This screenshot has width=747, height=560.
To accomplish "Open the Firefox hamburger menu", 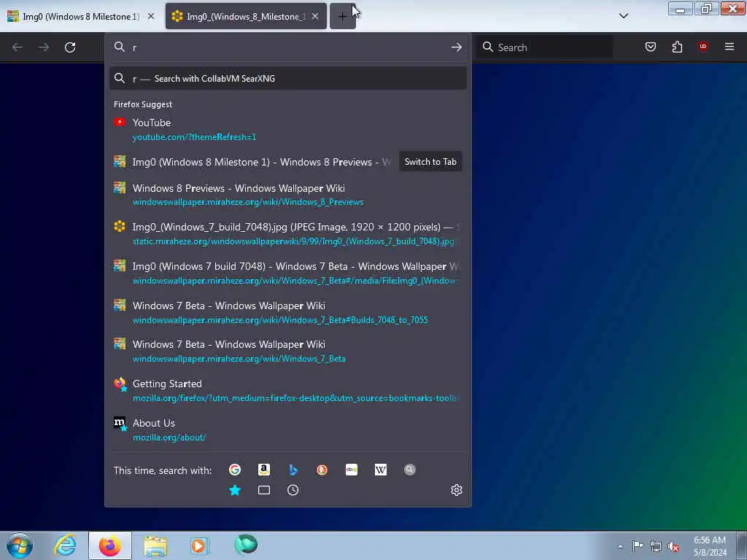I will coord(729,47).
